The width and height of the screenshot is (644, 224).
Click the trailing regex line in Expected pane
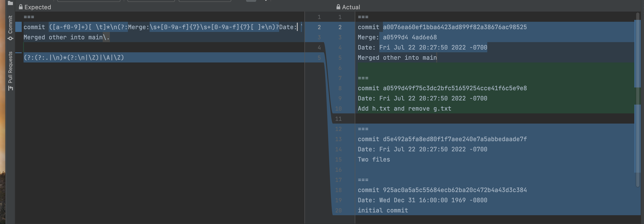coord(74,58)
